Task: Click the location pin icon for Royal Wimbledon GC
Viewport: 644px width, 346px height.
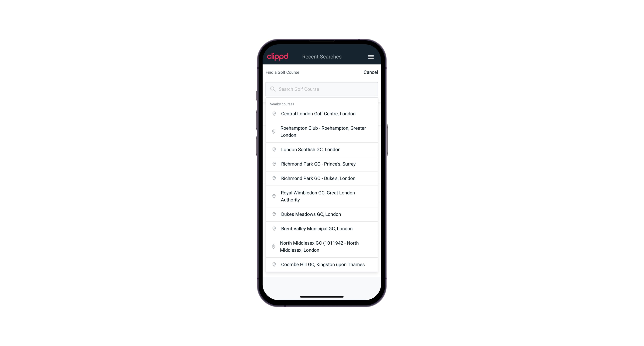Action: [x=273, y=196]
